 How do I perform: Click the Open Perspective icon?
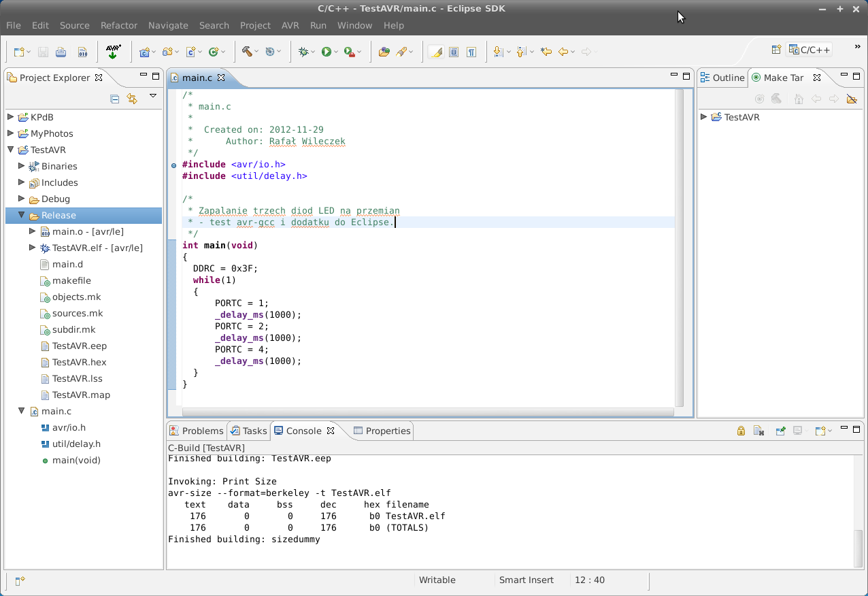coord(776,50)
